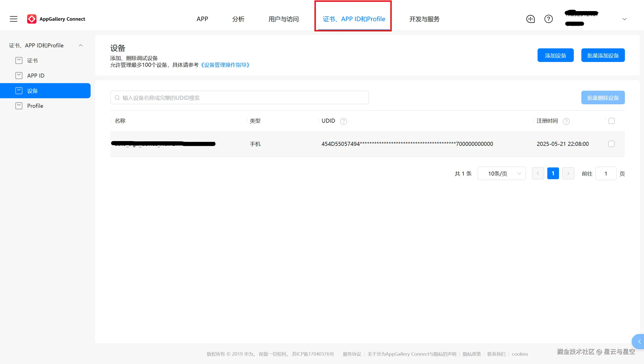This screenshot has width=644, height=364.
Task: Open the 用户与访问 tab
Action: 283,19
